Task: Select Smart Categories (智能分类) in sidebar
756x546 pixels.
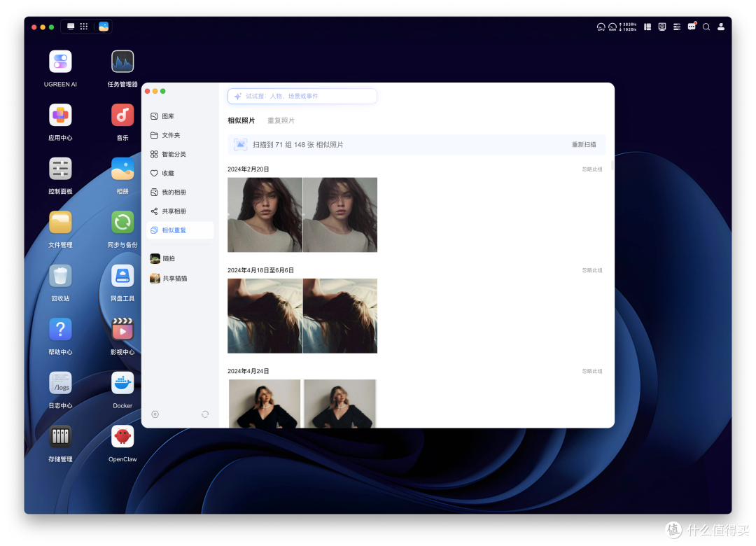Action: (x=180, y=154)
